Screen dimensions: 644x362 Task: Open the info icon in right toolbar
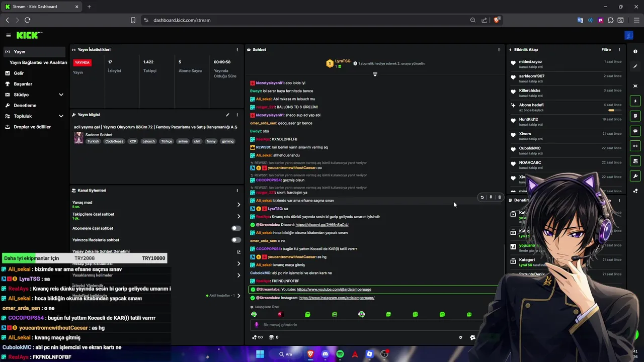click(635, 51)
